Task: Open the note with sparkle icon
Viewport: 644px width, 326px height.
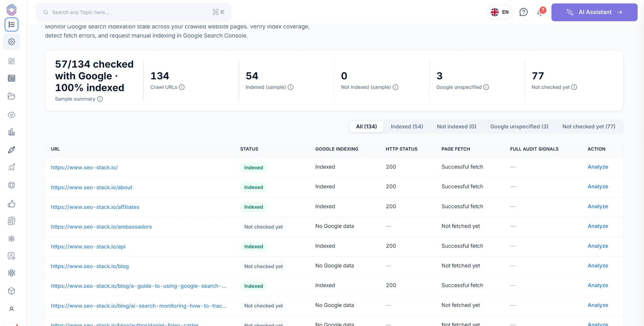Action: coord(12,256)
